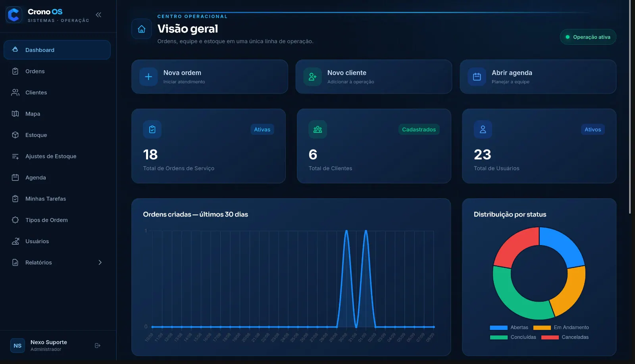
Task: Toggle the Abertas legend swatch
Action: tap(499, 328)
